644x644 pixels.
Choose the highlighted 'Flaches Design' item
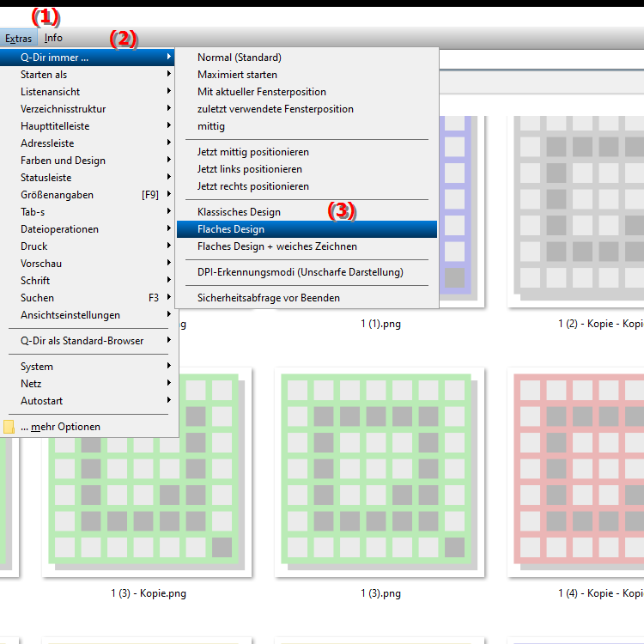coord(307,229)
